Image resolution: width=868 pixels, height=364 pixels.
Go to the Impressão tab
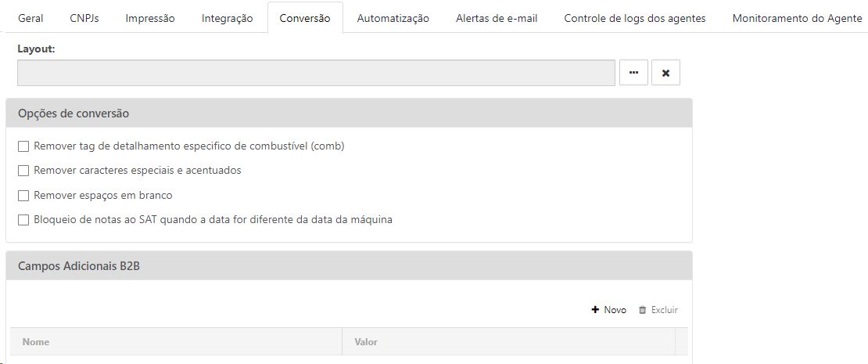150,18
